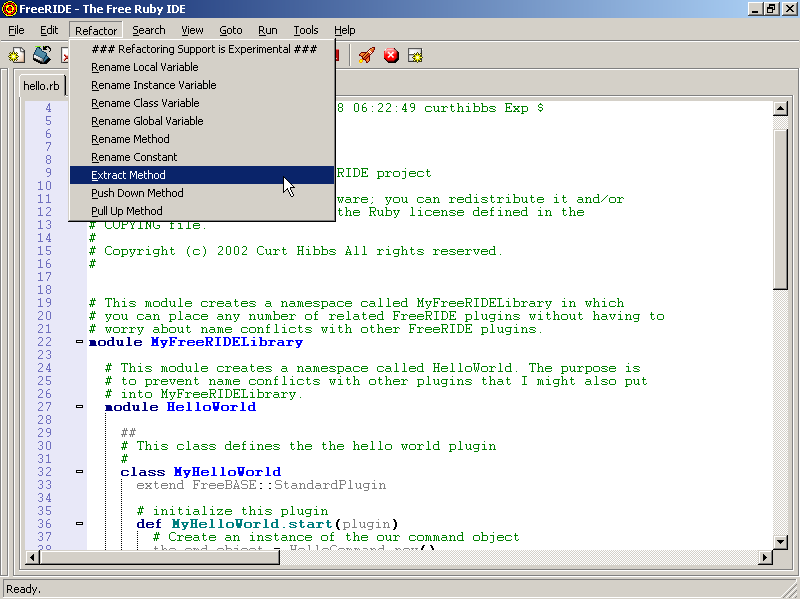
Task: Collapse class MyHelloWorld fold marker
Action: 79,472
